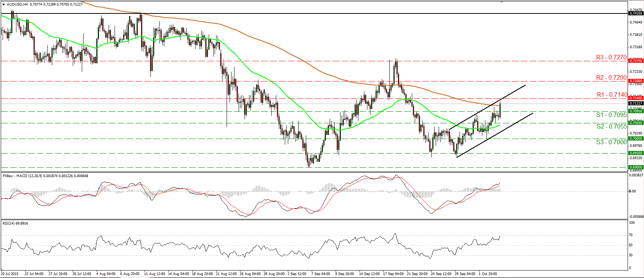Click the 21 Aug 12:00 date label
Viewport: 644px width, 278px height.
226,274
